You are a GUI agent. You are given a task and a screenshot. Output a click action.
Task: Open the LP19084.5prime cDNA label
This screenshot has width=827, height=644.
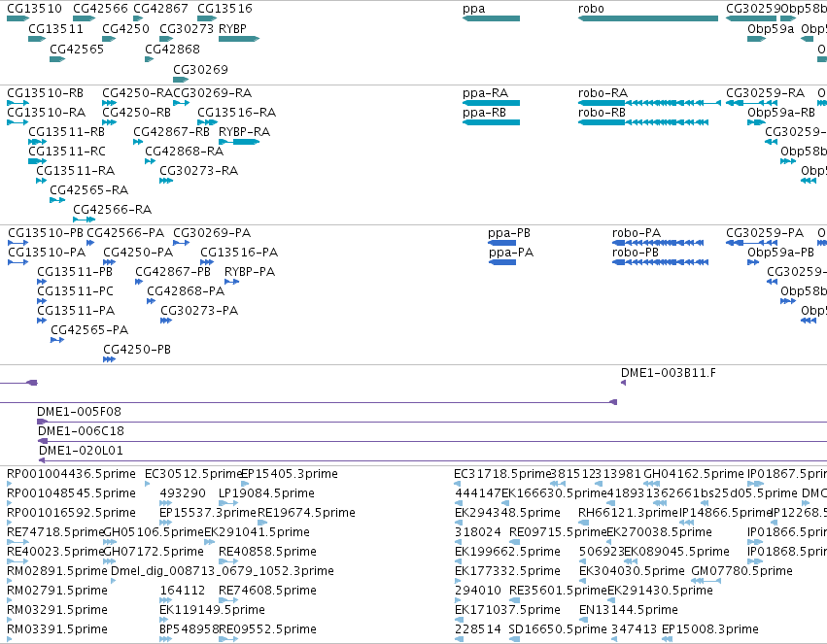point(266,493)
